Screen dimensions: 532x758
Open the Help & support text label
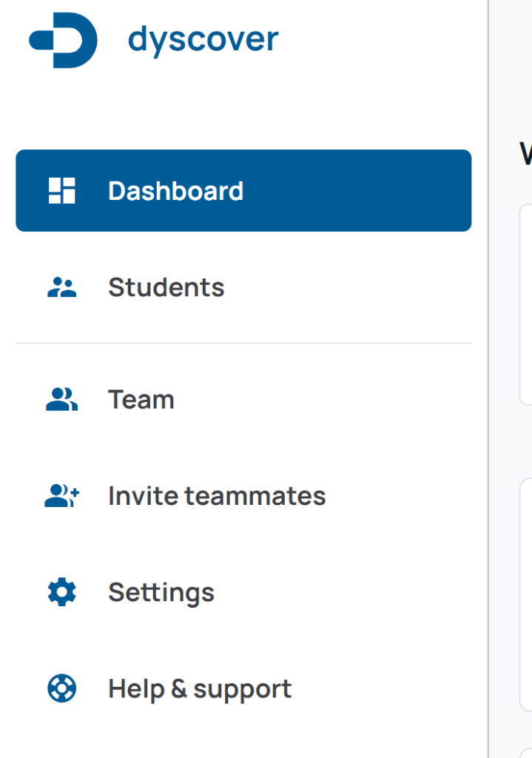tap(200, 689)
